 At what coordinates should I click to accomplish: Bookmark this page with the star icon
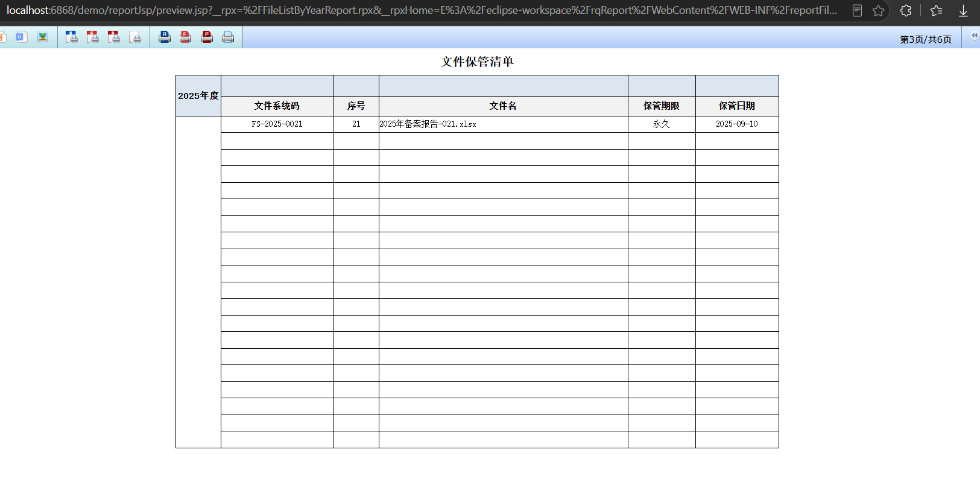click(x=879, y=11)
